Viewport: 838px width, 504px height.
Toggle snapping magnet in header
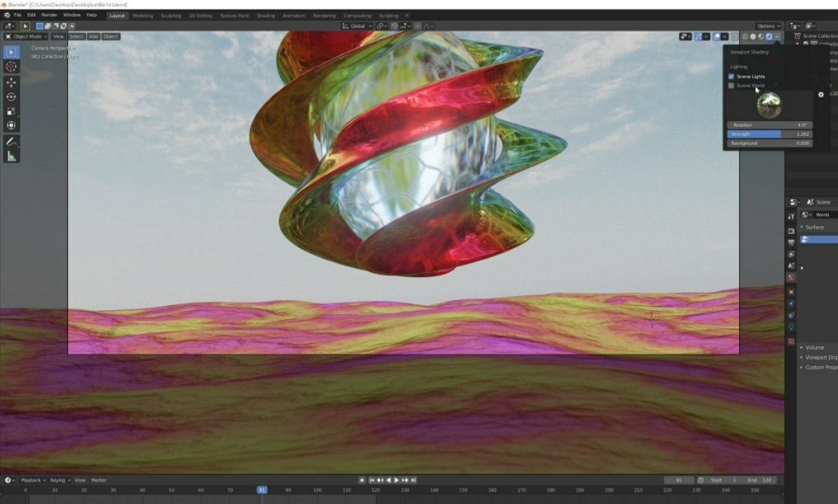click(x=394, y=26)
